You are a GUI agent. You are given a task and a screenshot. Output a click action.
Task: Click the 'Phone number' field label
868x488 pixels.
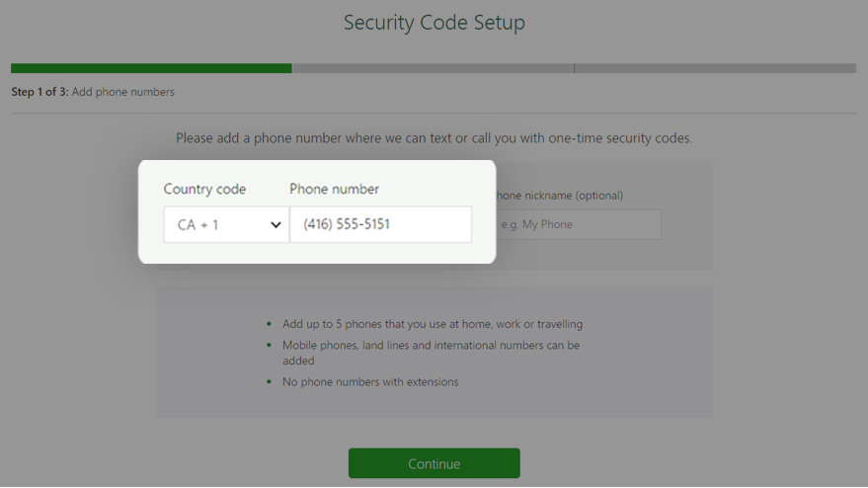[335, 189]
